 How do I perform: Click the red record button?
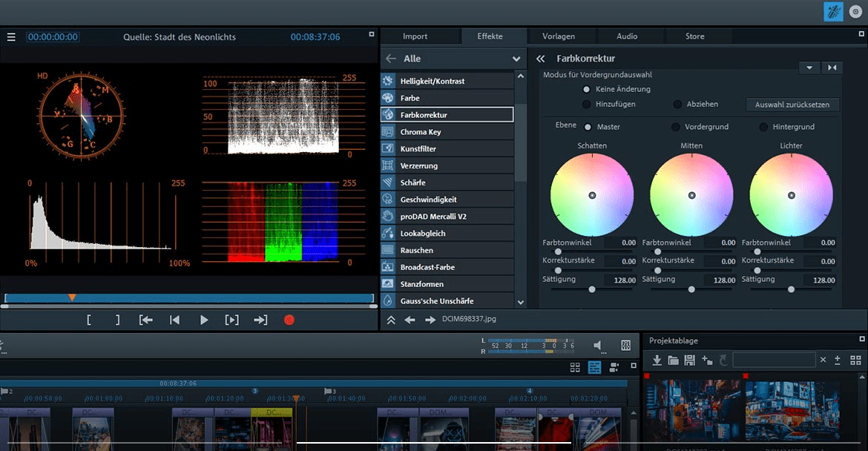tap(289, 320)
